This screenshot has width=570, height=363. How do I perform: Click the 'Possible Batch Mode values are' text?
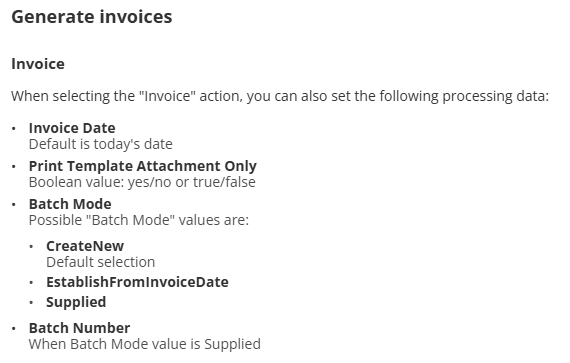tap(139, 220)
